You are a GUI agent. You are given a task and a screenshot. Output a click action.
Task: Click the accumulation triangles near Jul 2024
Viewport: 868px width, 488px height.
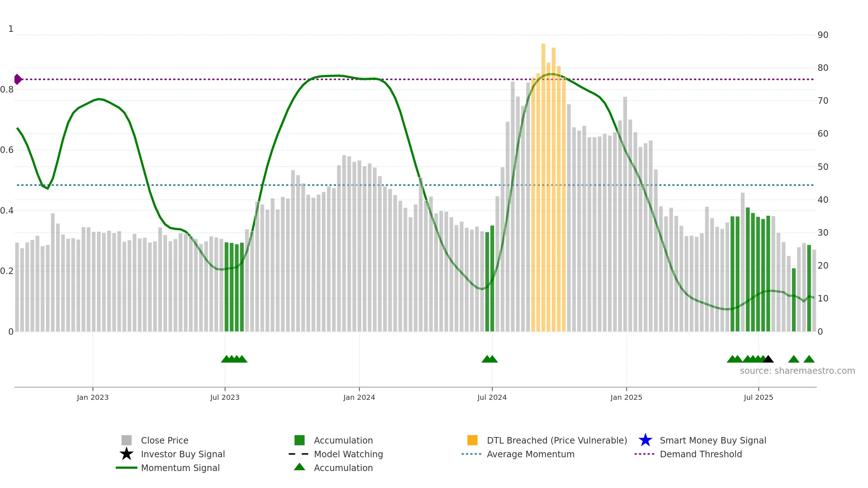pyautogui.click(x=490, y=359)
